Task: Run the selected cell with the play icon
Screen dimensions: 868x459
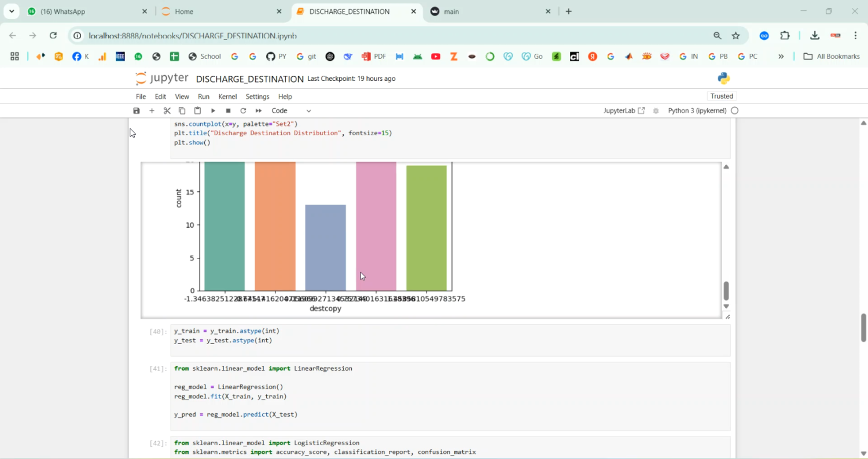Action: (213, 110)
